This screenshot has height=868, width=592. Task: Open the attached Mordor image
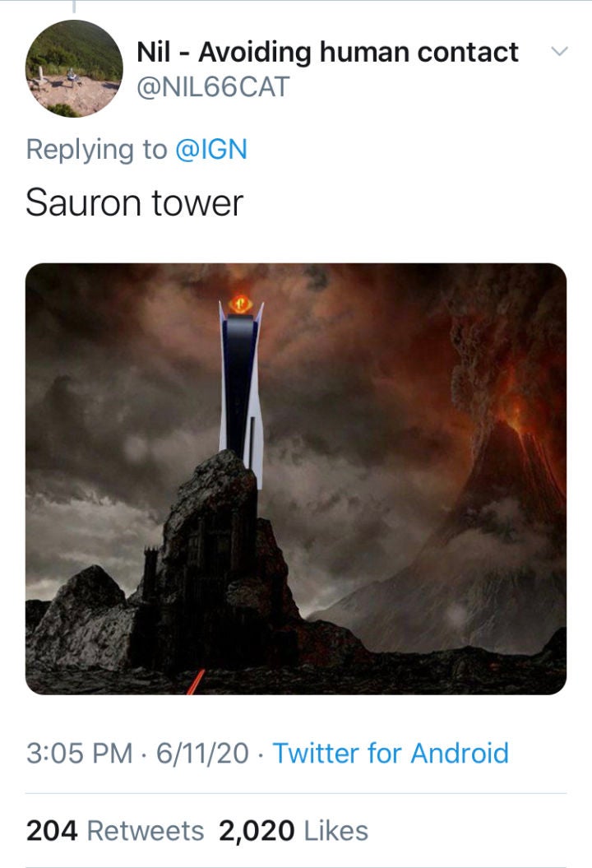tap(296, 479)
